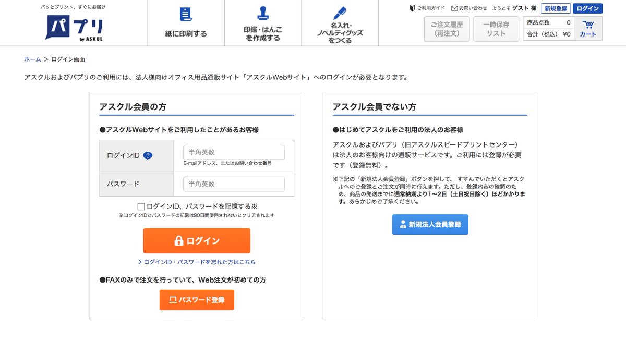Open 印鑑・はんこを作成する menu
The width and height of the screenshot is (626, 364).
tap(263, 23)
